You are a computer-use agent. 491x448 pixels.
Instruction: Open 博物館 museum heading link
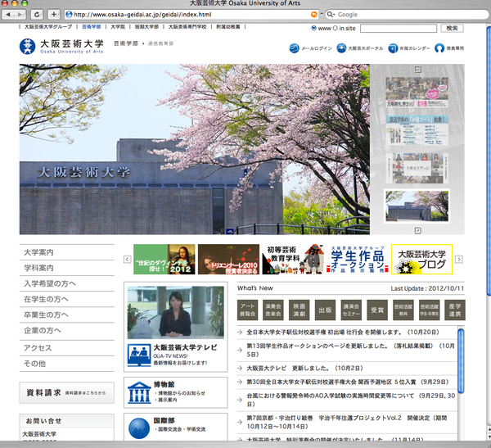coord(164,384)
